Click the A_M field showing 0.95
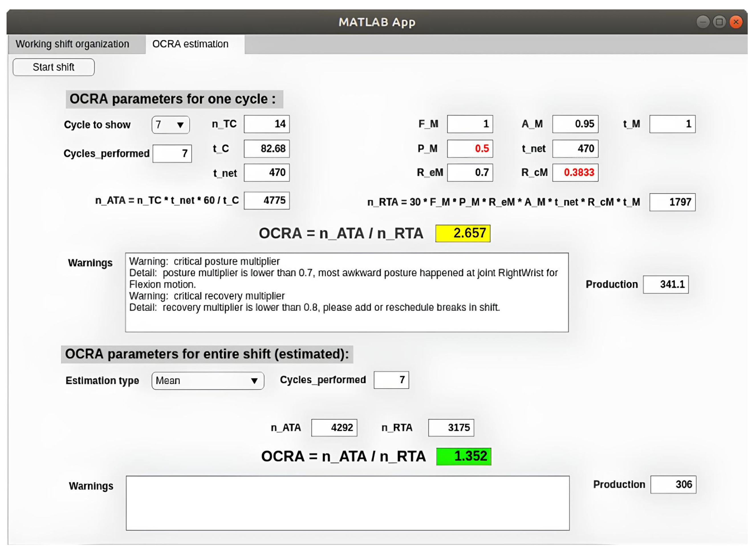This screenshot has width=756, height=554. (575, 124)
